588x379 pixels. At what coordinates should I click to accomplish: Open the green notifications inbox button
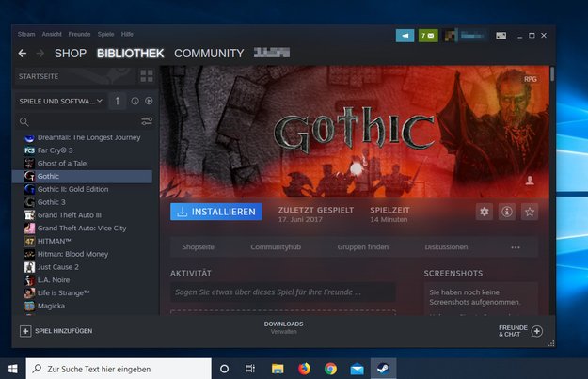pyautogui.click(x=428, y=36)
